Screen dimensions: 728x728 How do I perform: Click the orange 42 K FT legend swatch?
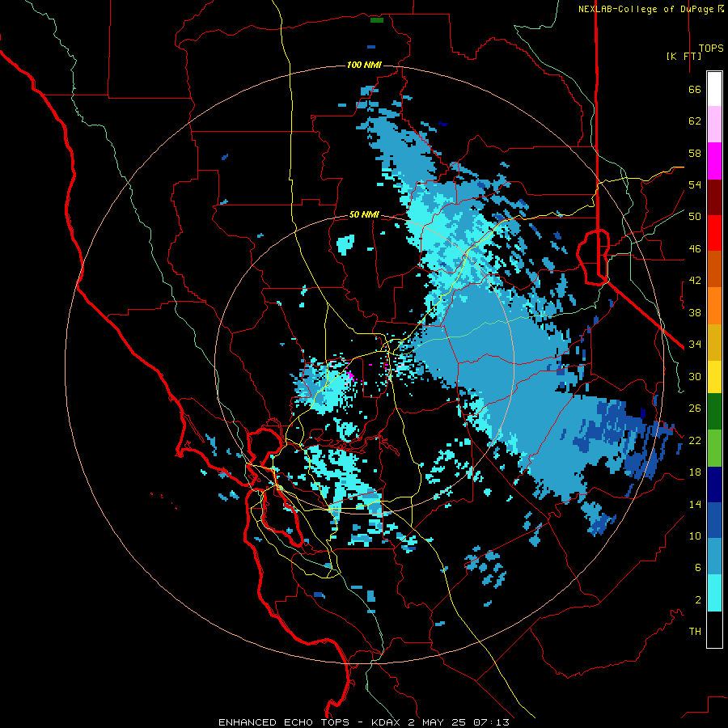click(714, 306)
